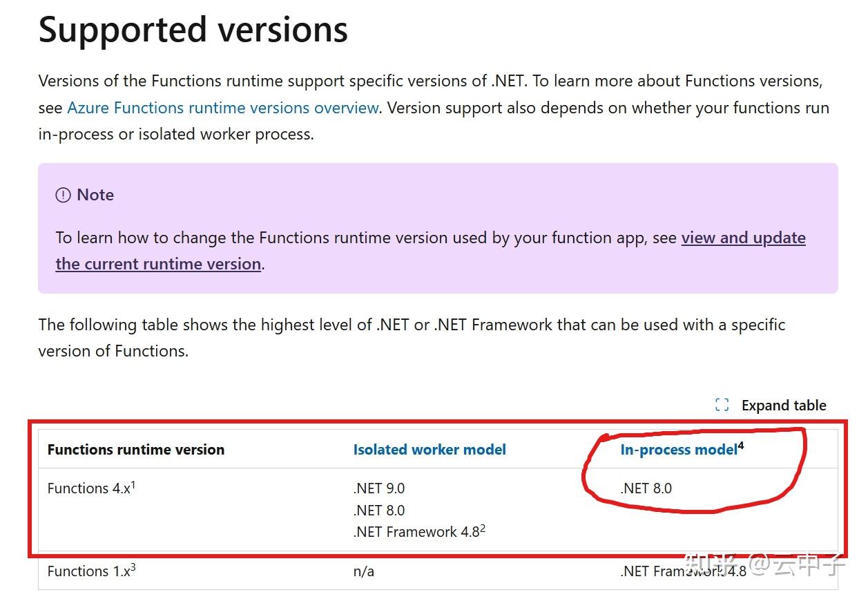
Task: Select the Supported versions heading
Action: tap(193, 29)
